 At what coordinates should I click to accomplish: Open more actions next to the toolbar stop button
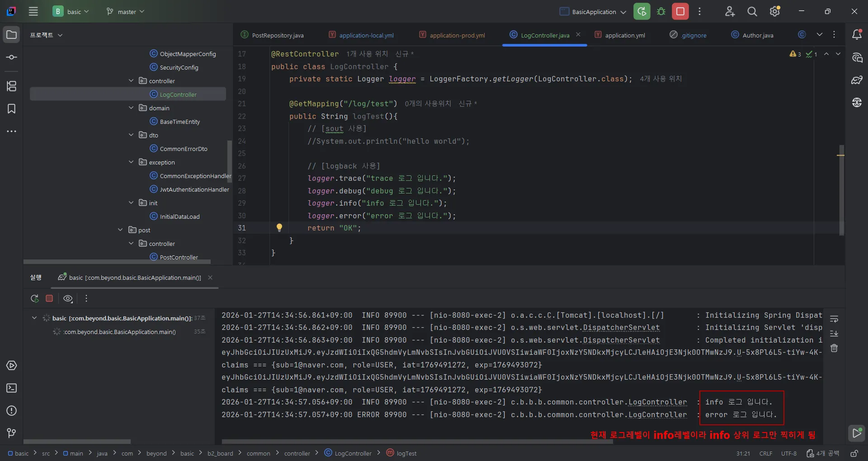(699, 11)
